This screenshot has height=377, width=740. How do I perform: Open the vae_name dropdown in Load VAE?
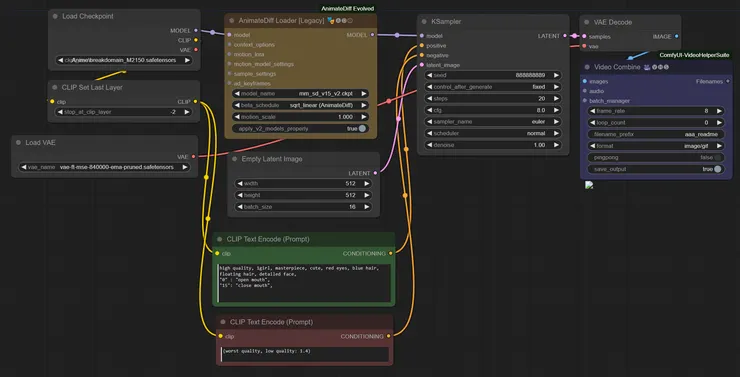[x=104, y=167]
